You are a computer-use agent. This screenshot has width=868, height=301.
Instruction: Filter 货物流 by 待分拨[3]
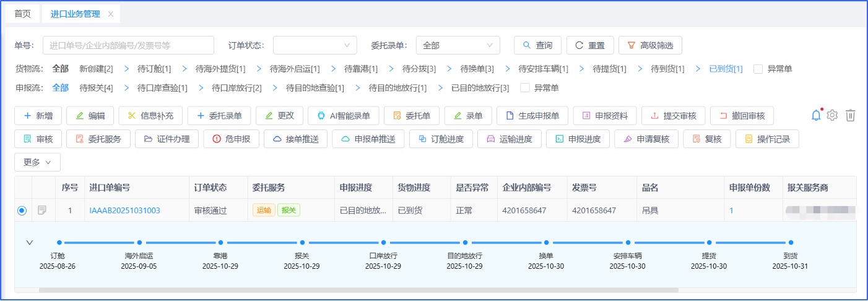419,69
